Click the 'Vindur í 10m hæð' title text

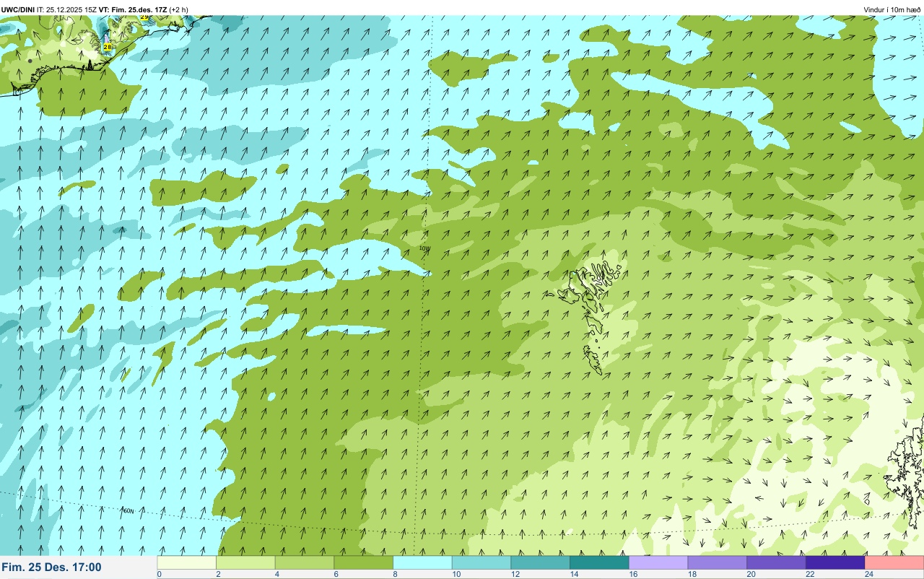892,10
